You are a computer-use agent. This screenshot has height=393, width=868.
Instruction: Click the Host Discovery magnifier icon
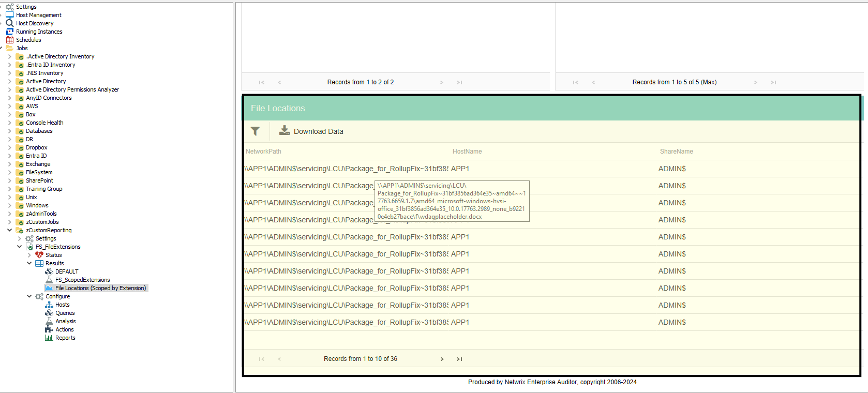[9, 23]
